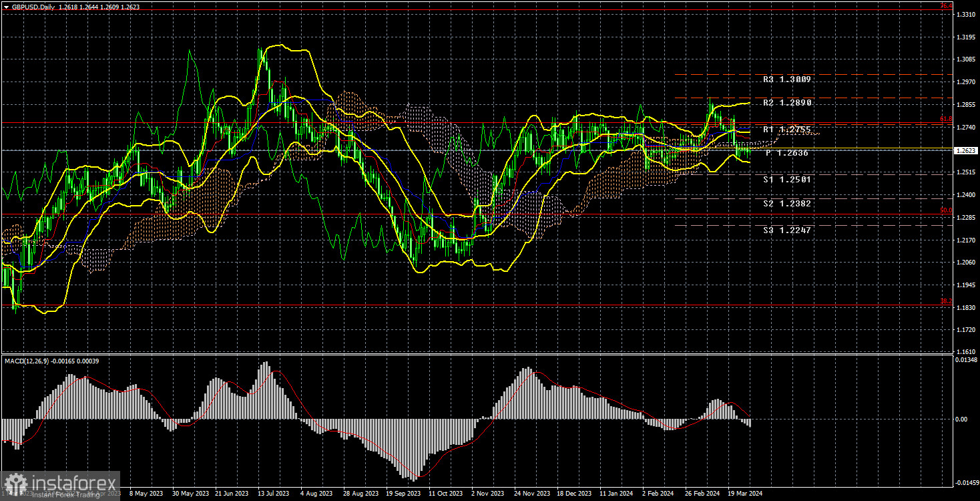Click the 2 Nov 2023 date label
This screenshot has width=980, height=501.
click(x=488, y=494)
